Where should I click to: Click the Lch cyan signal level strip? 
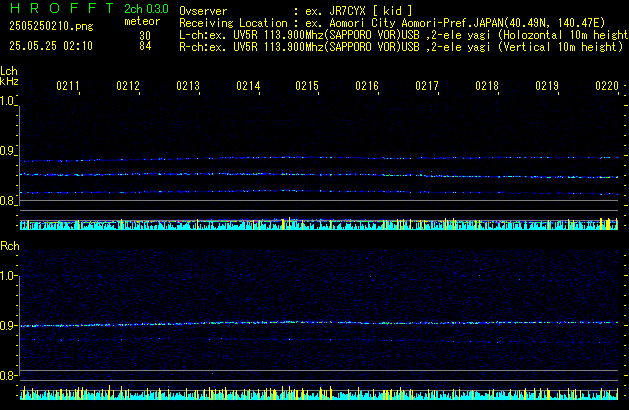[319, 224]
